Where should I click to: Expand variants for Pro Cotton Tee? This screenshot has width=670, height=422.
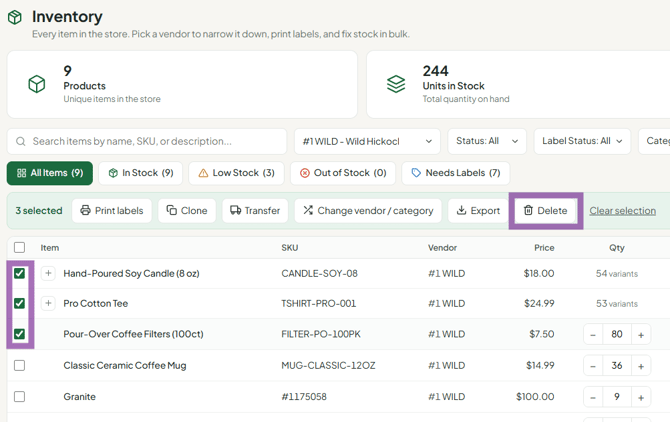click(x=48, y=303)
